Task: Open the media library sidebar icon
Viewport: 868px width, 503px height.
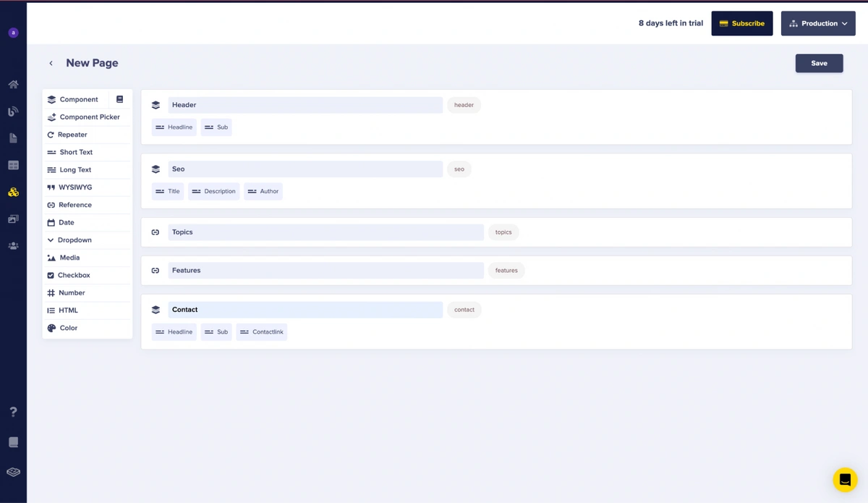Action: click(x=13, y=219)
